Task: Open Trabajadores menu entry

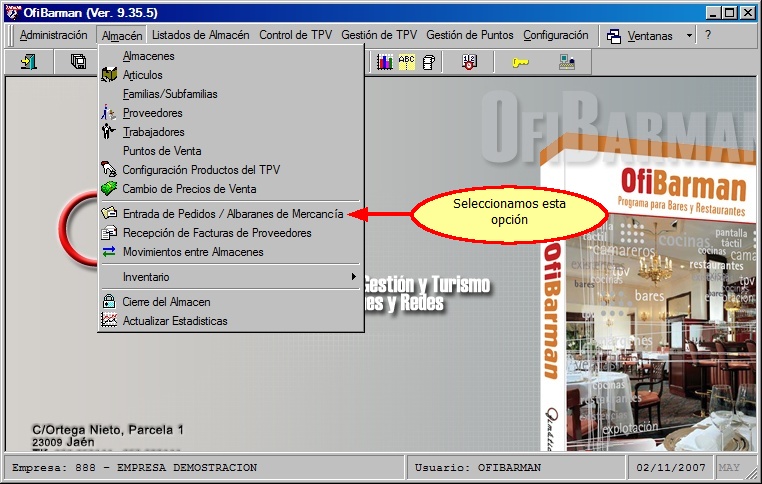Action: tap(231, 132)
